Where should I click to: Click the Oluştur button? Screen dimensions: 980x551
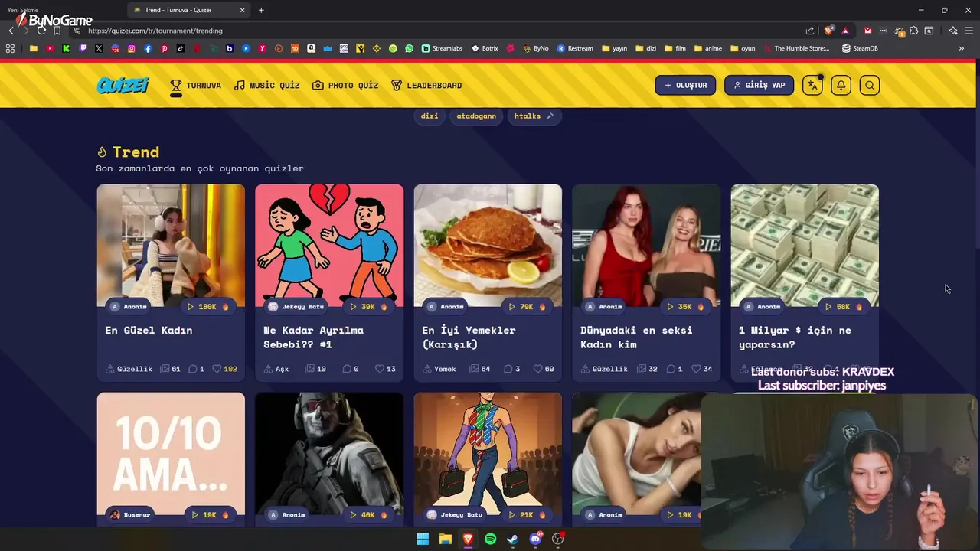click(685, 85)
